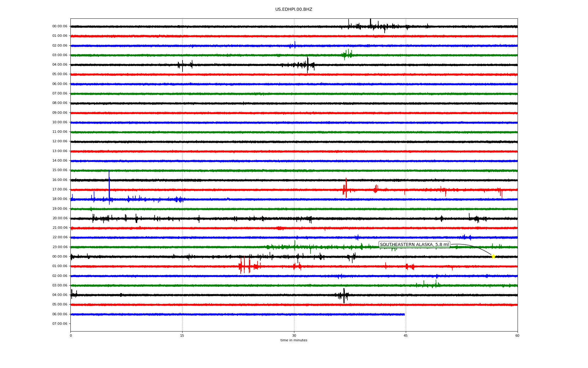
Task: Click the 'time in minutes' axis label
Action: click(x=294, y=340)
